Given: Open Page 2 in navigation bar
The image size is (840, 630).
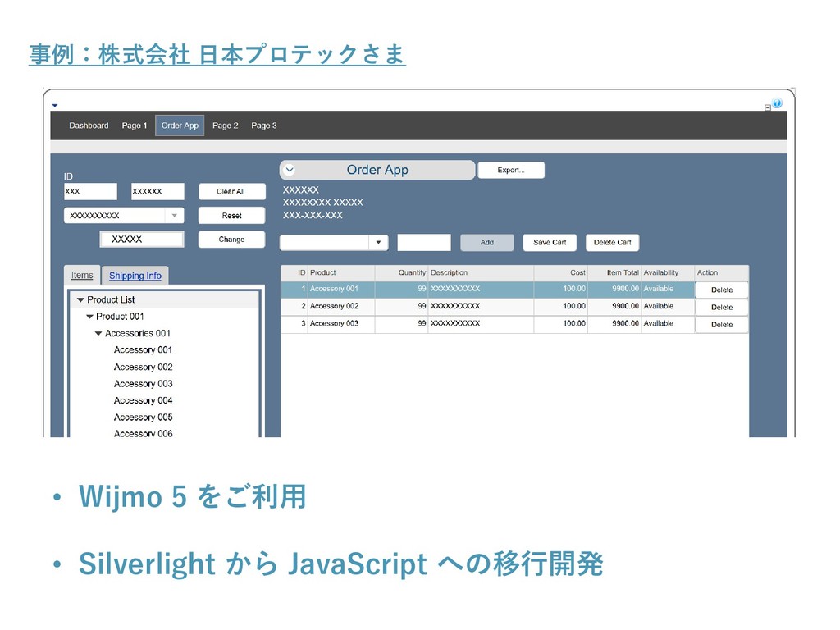Looking at the screenshot, I should (x=225, y=126).
